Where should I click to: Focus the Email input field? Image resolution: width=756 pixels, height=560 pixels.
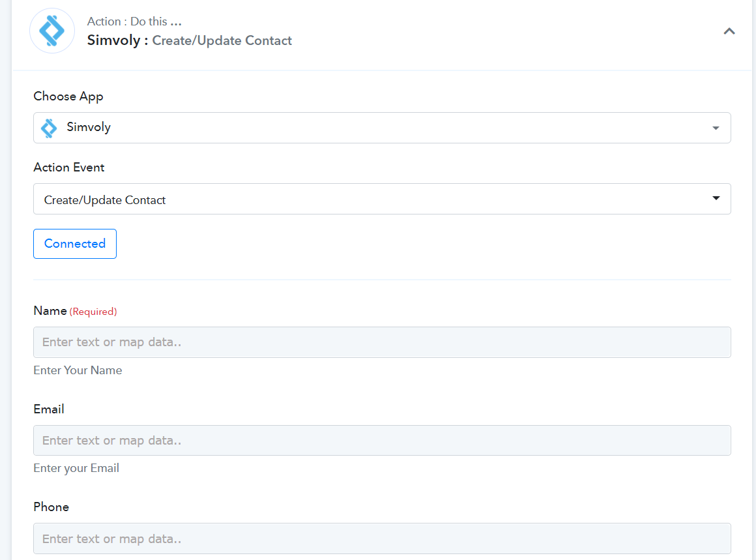tap(382, 441)
